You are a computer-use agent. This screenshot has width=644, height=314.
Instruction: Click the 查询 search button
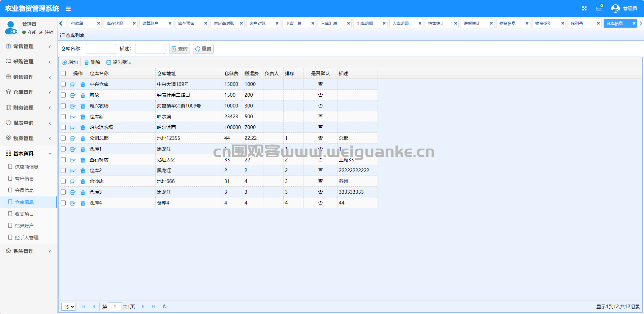click(x=180, y=49)
